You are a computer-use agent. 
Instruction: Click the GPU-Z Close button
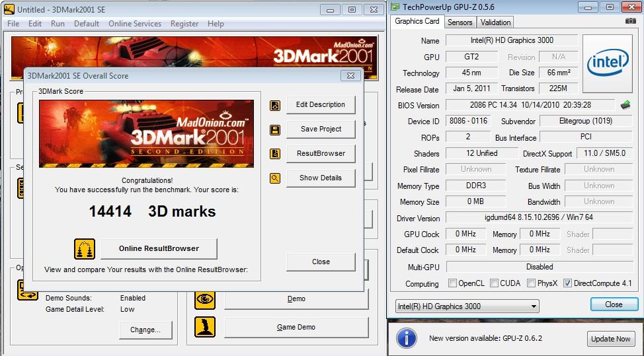click(614, 304)
